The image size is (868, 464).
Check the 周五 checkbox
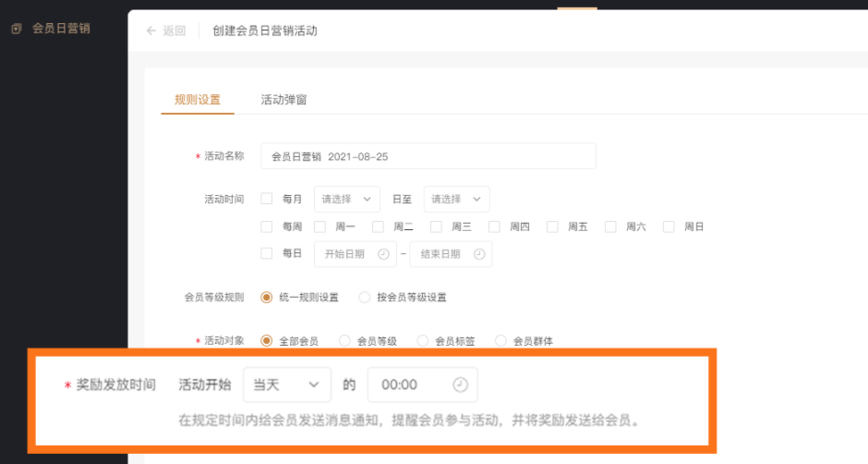click(552, 226)
